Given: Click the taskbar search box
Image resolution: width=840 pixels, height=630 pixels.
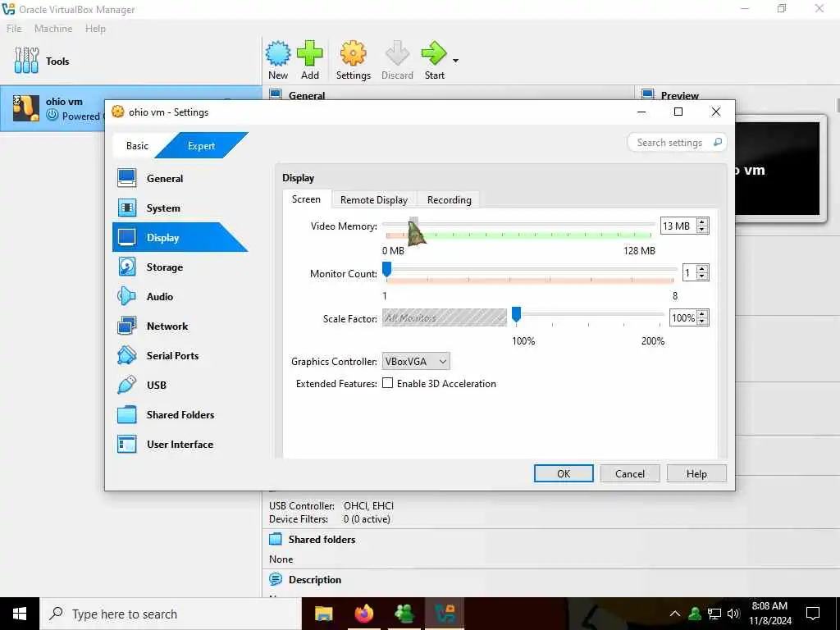Looking at the screenshot, I should 171,614.
